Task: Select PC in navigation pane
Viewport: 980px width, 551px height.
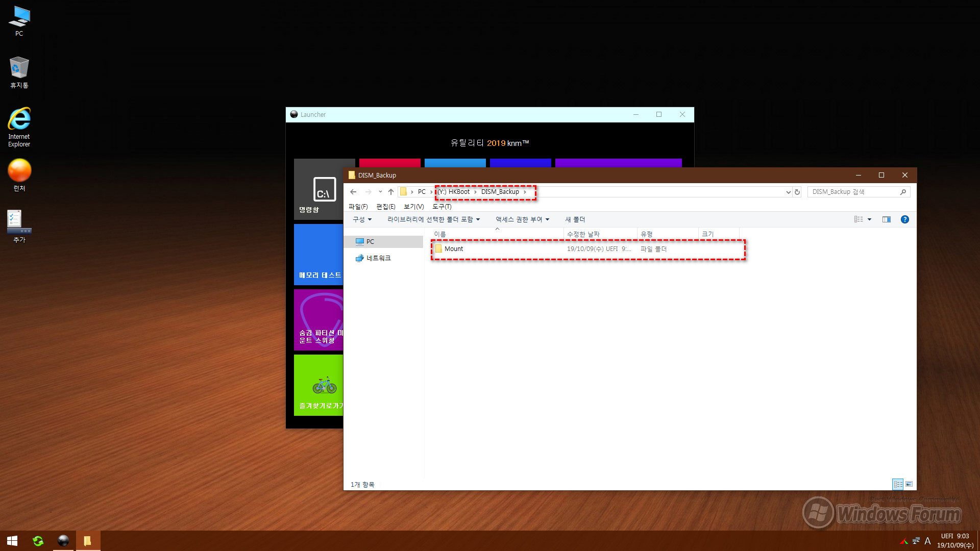Action: (x=383, y=241)
